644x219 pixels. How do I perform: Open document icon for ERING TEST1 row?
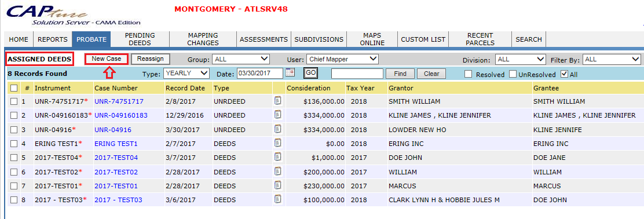(278, 143)
